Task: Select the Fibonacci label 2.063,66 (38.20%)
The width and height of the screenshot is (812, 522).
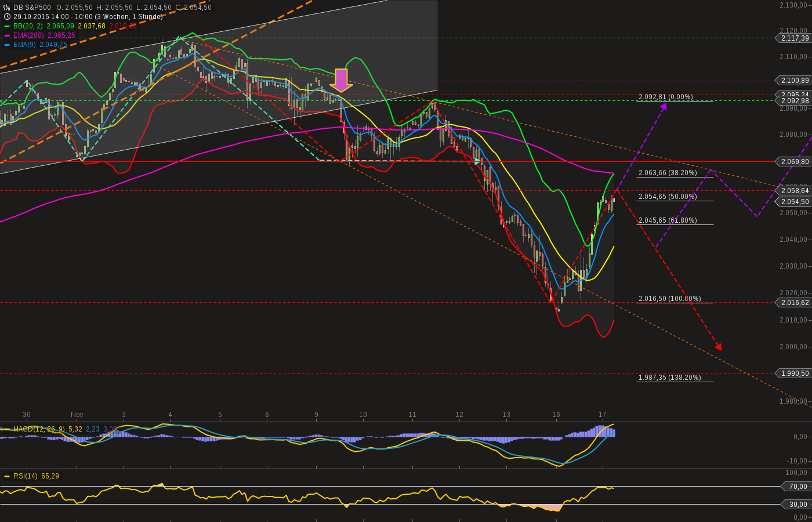Action: click(x=668, y=173)
